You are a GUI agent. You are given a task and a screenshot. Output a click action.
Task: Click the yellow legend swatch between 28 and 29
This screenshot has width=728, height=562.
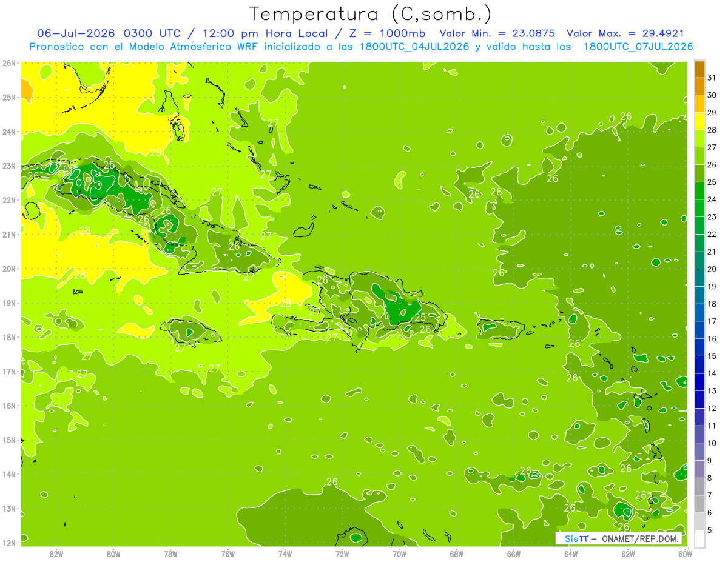point(699,121)
